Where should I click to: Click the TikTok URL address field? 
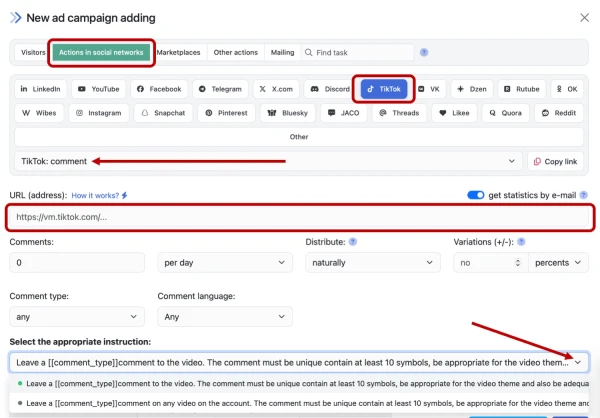(x=300, y=218)
